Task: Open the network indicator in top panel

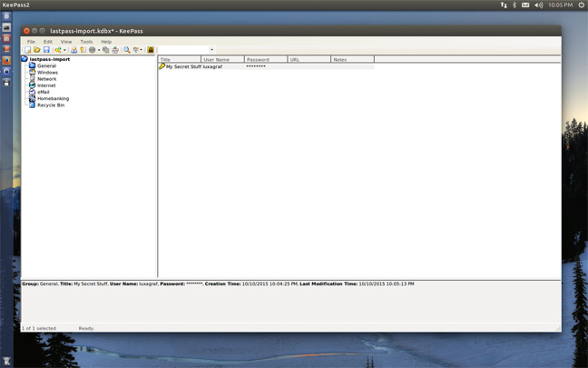Action: coord(504,5)
